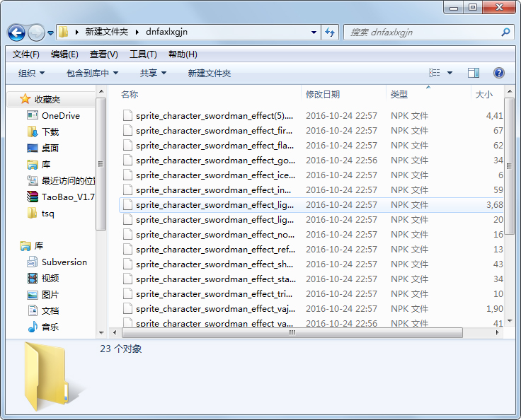Open TaoBao_V1.7 in sidebar
521x420 pixels.
[61, 197]
